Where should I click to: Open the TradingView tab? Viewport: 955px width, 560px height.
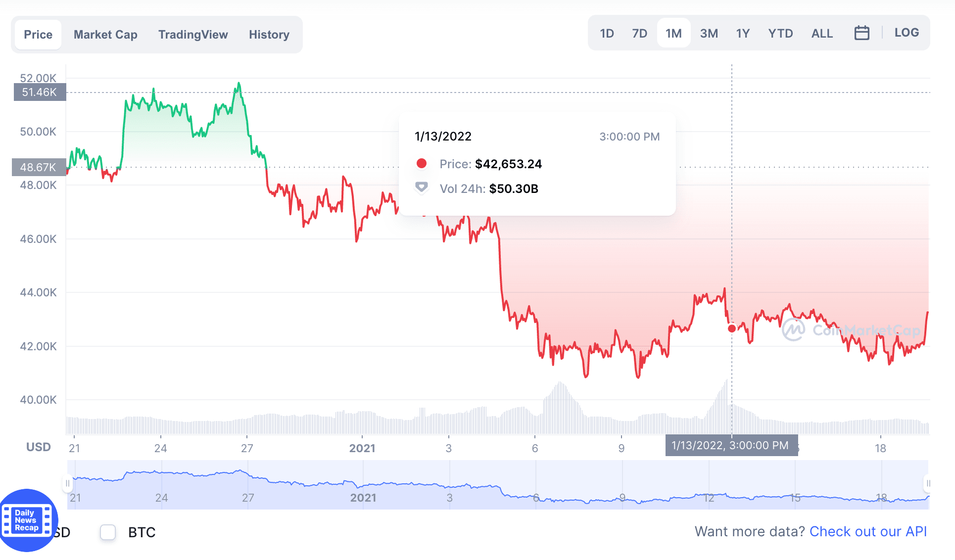193,35
